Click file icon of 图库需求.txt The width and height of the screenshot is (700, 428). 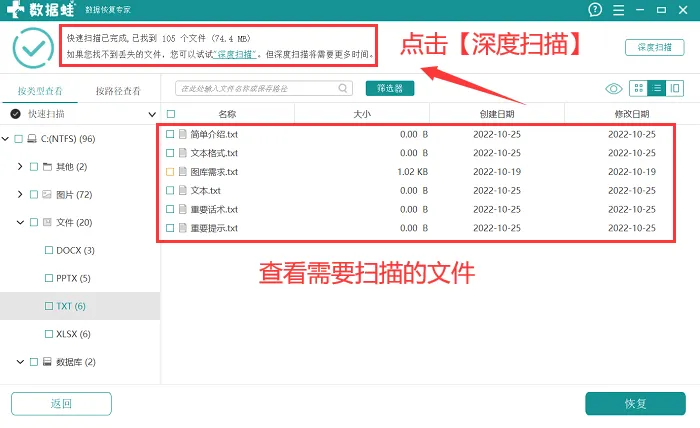[x=183, y=171]
